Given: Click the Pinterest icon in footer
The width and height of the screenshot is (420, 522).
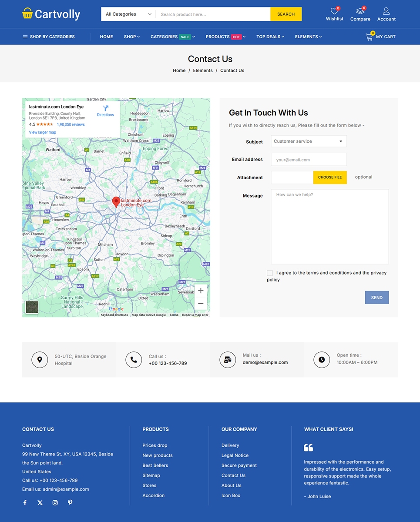Looking at the screenshot, I should click(x=70, y=502).
